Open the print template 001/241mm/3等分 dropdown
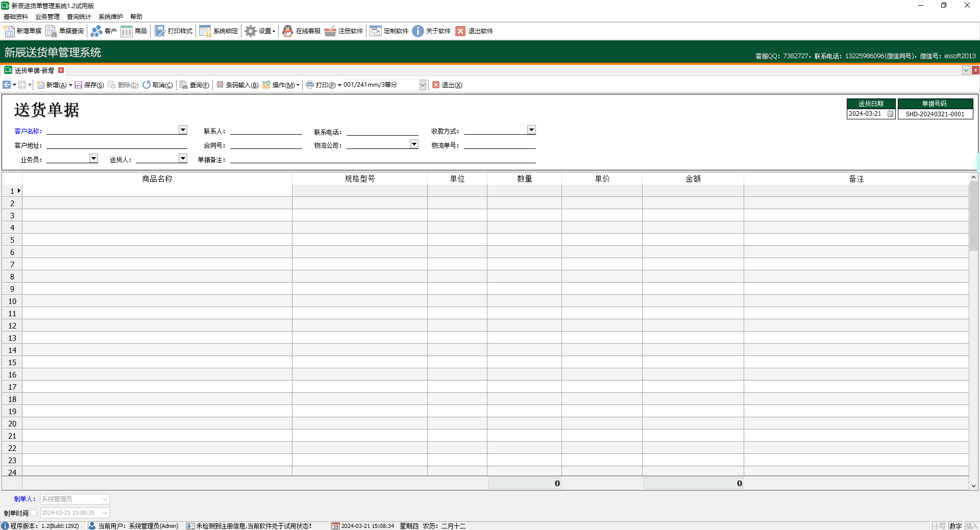 (x=423, y=85)
